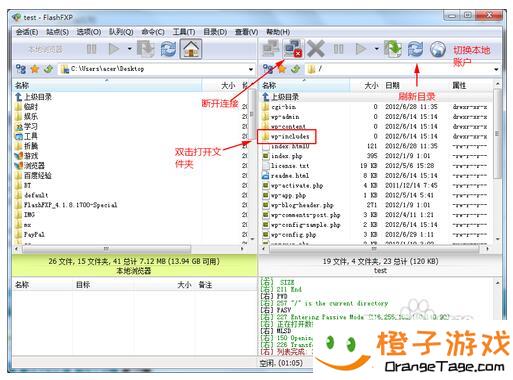Screen dimensions: 513x380
Task: Open the local path dropdown
Action: 251,69
